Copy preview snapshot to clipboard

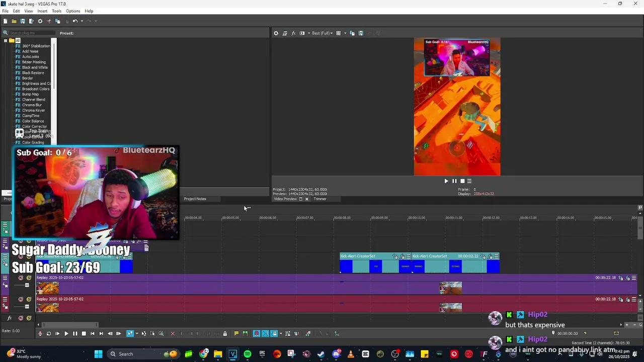(x=352, y=33)
